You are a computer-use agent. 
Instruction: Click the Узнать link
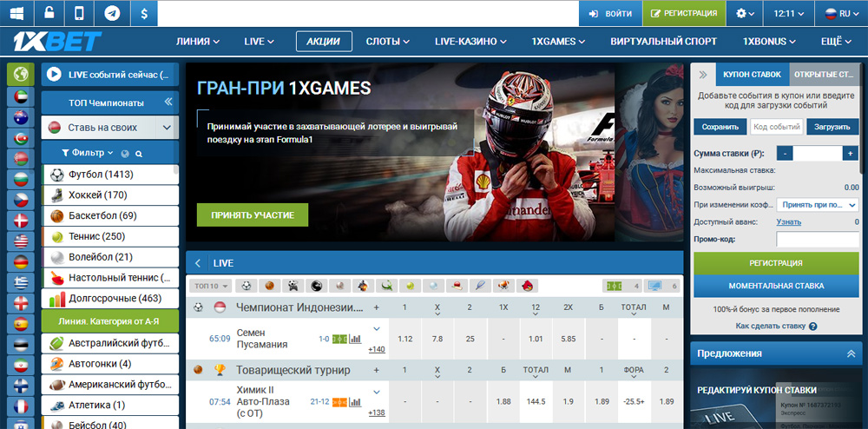coord(788,222)
